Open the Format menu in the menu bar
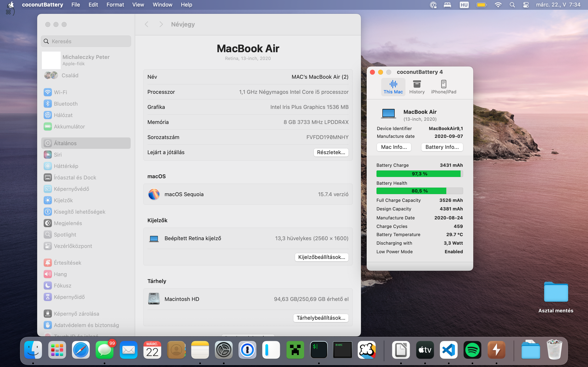The height and width of the screenshot is (367, 588). pyautogui.click(x=115, y=5)
